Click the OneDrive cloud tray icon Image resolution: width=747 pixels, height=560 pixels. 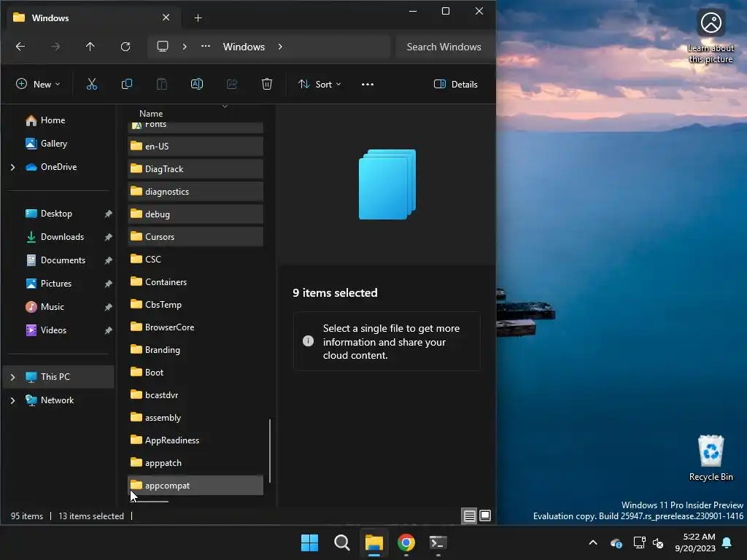pyautogui.click(x=616, y=542)
